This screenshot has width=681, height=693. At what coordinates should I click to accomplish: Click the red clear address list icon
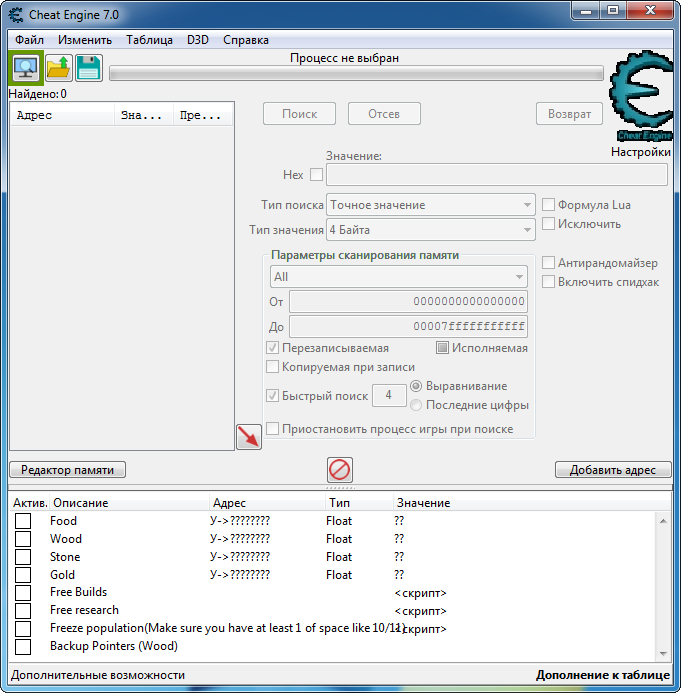340,470
